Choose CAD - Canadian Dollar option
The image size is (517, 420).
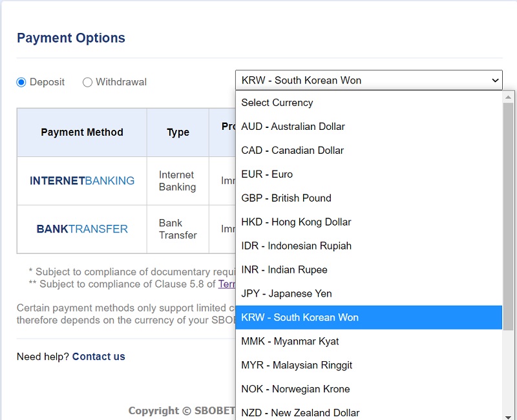point(368,151)
